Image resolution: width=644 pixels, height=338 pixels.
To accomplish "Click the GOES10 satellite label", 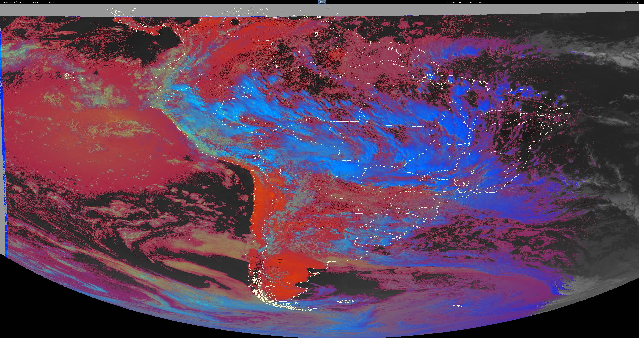I will 52,2.
